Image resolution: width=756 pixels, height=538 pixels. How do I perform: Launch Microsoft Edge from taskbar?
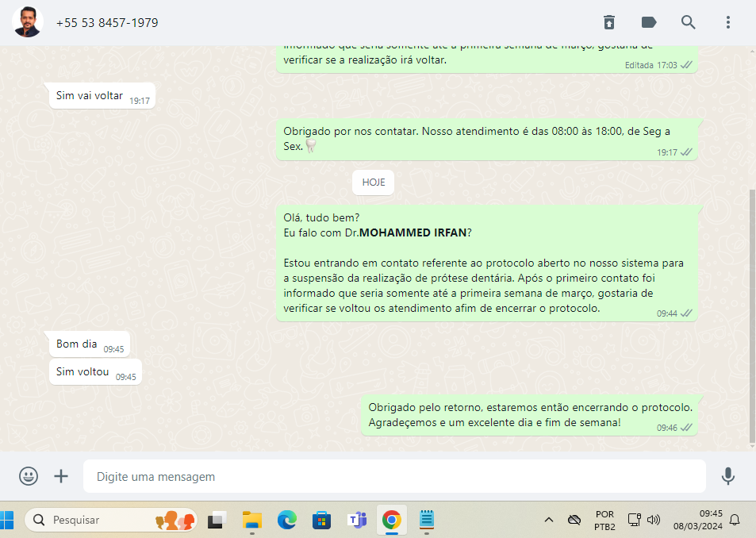pyautogui.click(x=287, y=521)
